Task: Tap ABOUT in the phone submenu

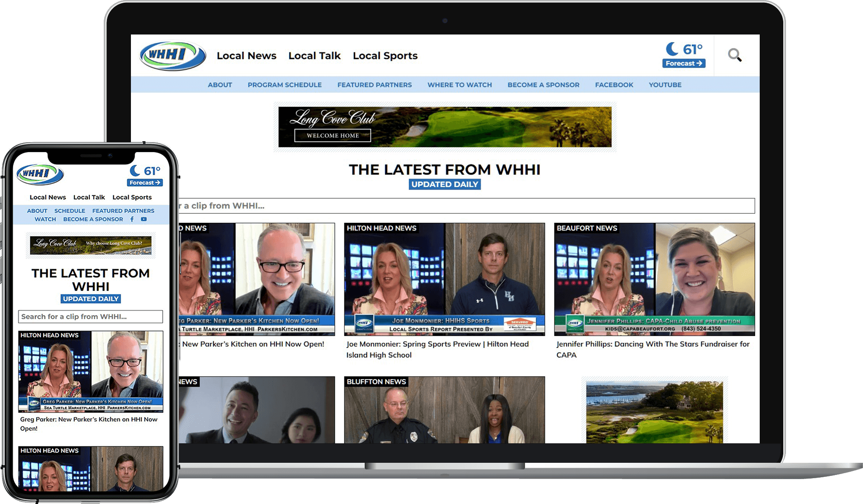Action: tap(37, 211)
